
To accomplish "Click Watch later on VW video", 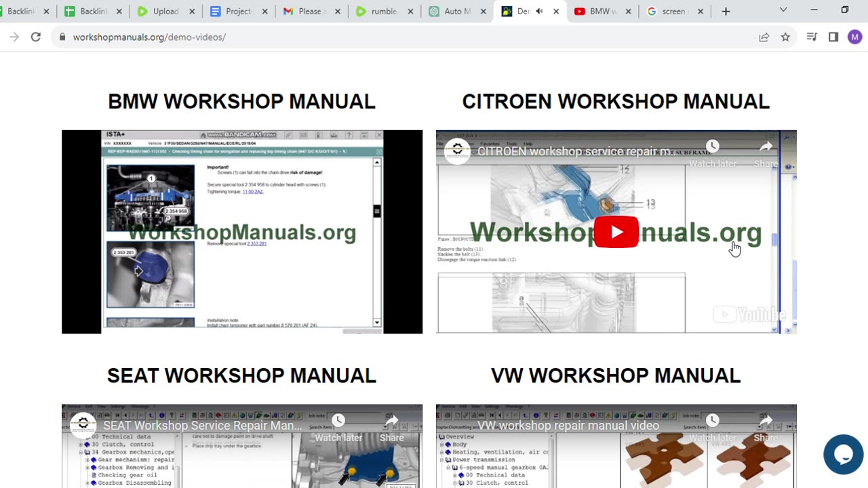I will 712,428.
